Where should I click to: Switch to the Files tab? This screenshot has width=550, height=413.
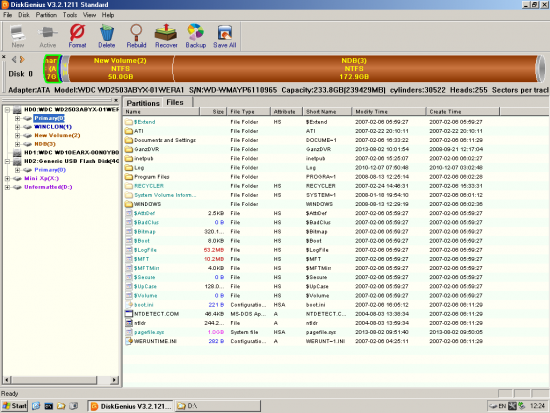(175, 102)
